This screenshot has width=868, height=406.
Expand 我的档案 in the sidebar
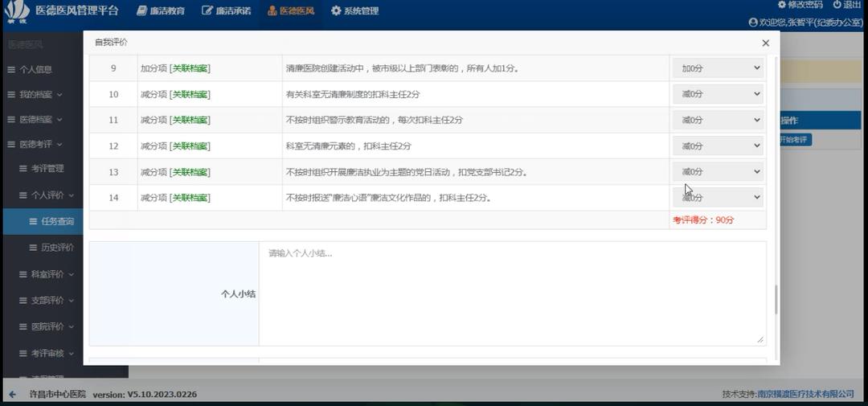click(x=36, y=95)
